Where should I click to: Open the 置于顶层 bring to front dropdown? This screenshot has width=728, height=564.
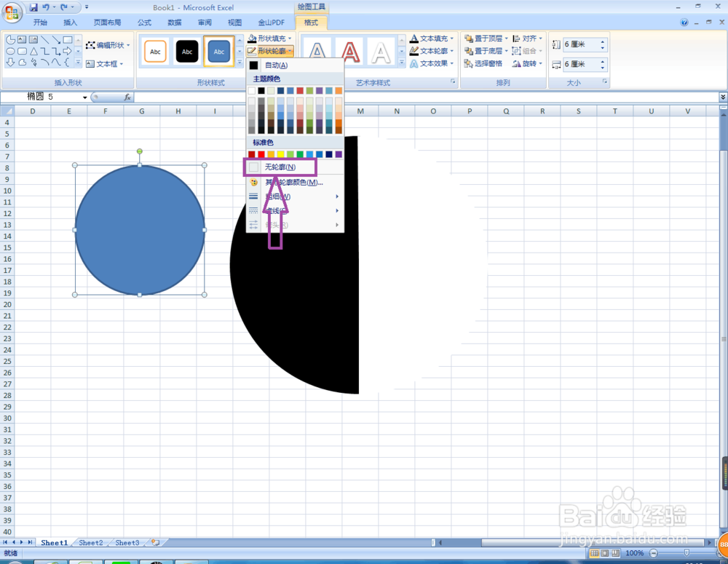point(486,38)
